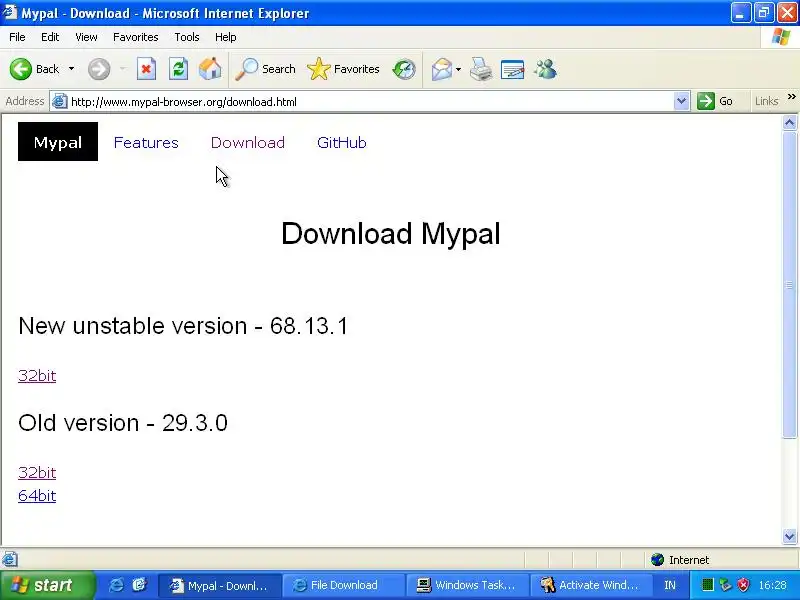Screen dimensions: 800x600
Task: Open the Edit menu
Action: pos(50,37)
